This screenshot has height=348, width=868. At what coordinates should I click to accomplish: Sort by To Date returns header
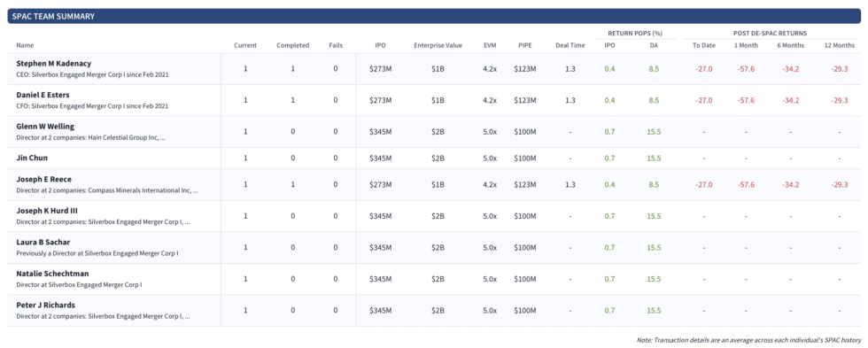tap(704, 45)
